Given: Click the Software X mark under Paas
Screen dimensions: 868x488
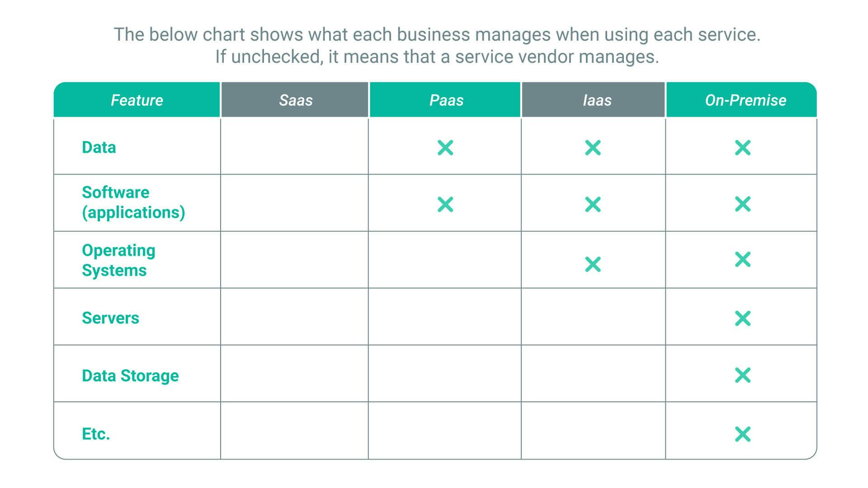Looking at the screenshot, I should point(445,204).
